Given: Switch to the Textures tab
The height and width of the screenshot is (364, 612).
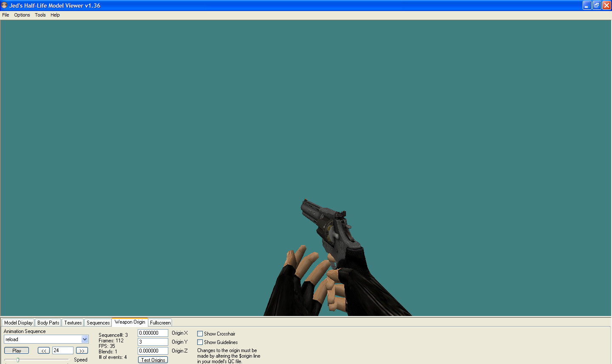Looking at the screenshot, I should pyautogui.click(x=72, y=322).
